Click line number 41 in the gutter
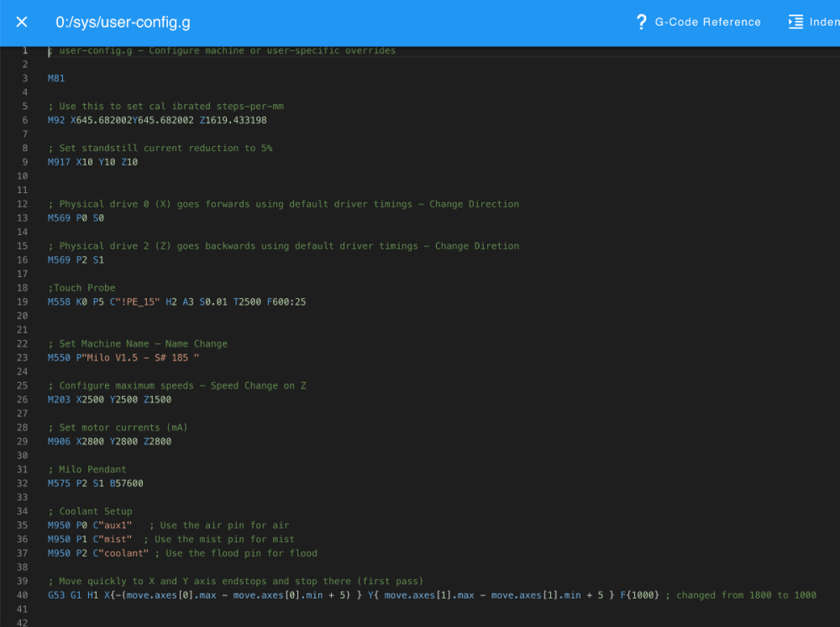Screen dimensions: 840x627 22,609
